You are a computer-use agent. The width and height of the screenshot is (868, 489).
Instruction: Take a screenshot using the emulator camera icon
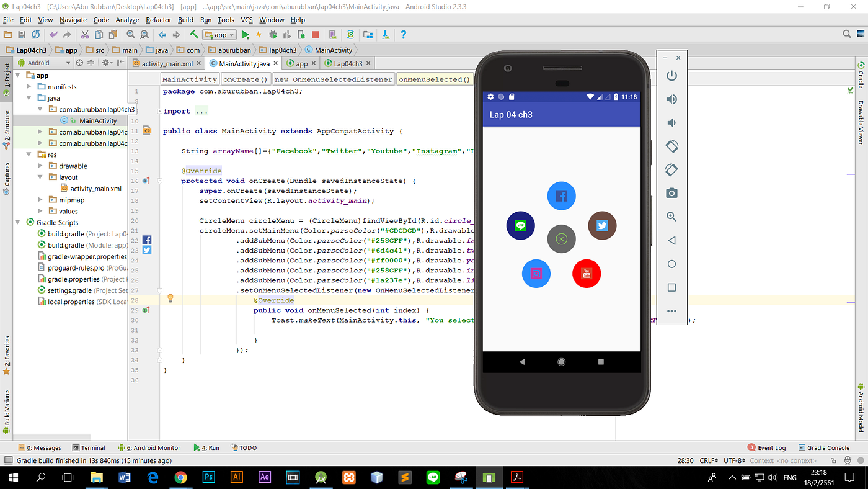pos(671,193)
